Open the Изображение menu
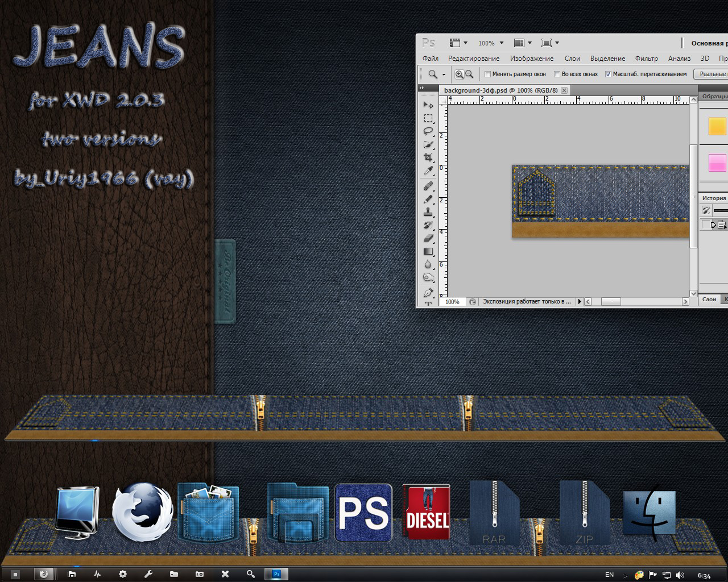The width and height of the screenshot is (728, 582). click(531, 59)
